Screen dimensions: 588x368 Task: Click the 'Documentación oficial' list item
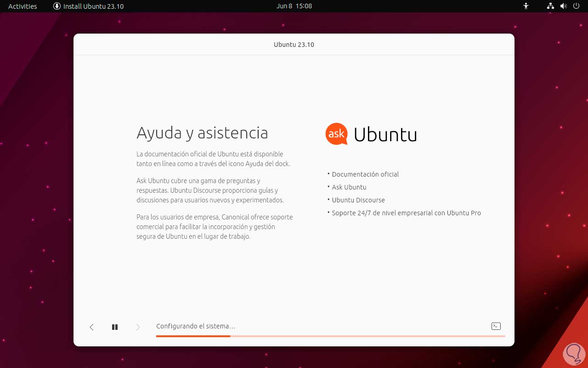[365, 174]
